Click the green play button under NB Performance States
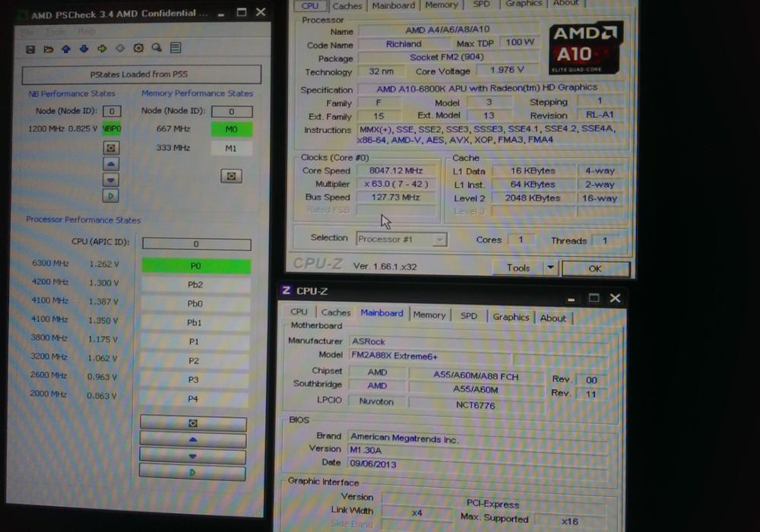 point(111,196)
